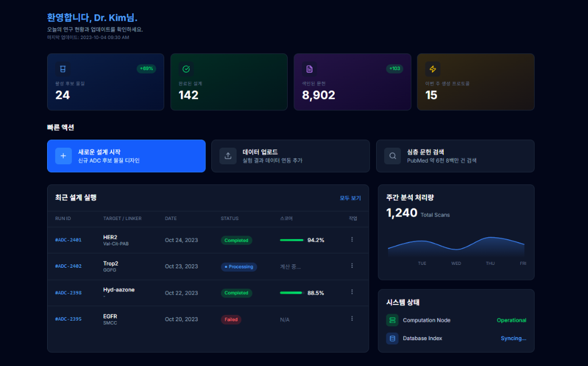The height and width of the screenshot is (366, 588).
Task: Expand row options for the failed EGFR run
Action: point(352,319)
